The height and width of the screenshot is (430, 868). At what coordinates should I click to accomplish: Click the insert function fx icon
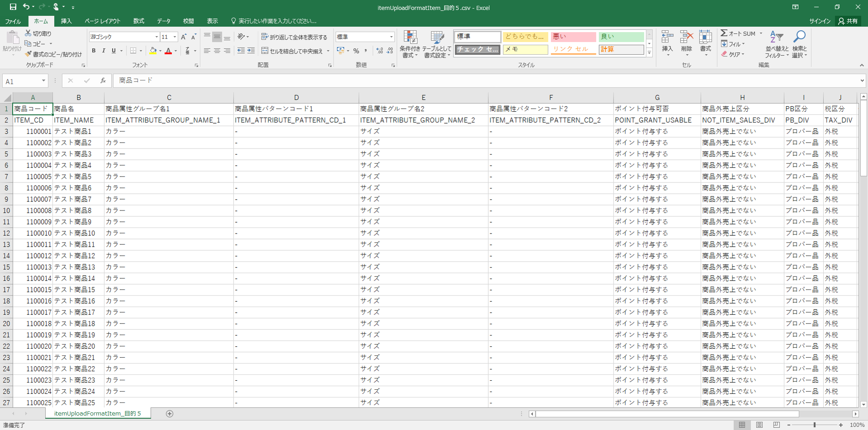coord(103,81)
